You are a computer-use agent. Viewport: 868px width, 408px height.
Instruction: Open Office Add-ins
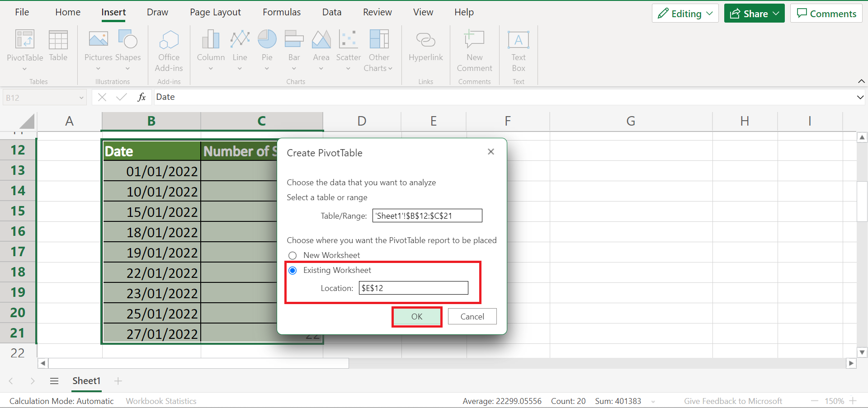(x=169, y=41)
